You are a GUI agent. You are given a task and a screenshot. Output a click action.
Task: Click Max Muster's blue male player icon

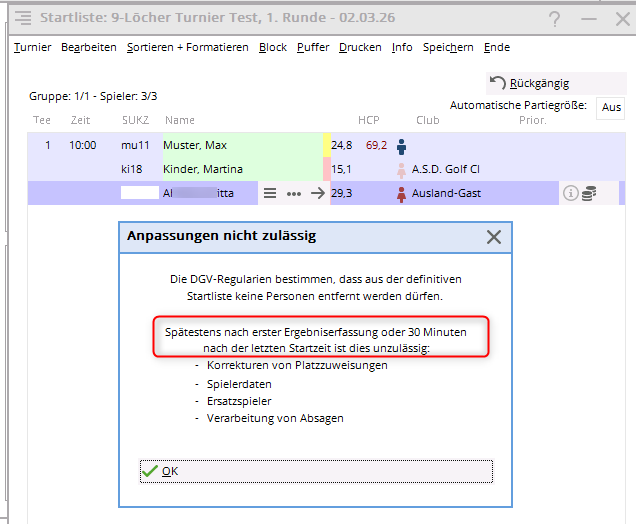tap(401, 146)
